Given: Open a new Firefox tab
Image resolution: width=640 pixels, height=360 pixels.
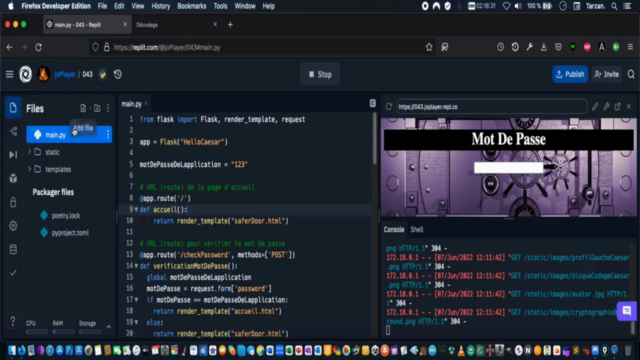Looking at the screenshot, I should click(x=230, y=25).
